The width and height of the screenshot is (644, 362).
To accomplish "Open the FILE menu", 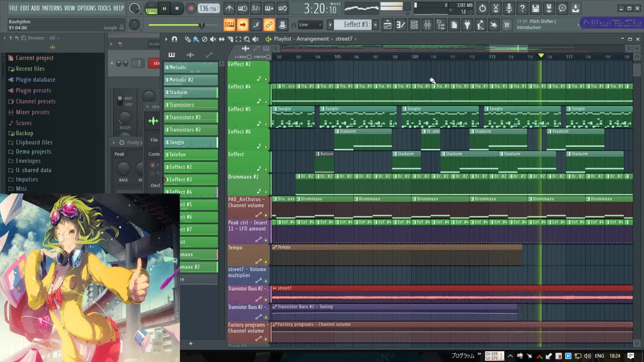I will (14, 8).
